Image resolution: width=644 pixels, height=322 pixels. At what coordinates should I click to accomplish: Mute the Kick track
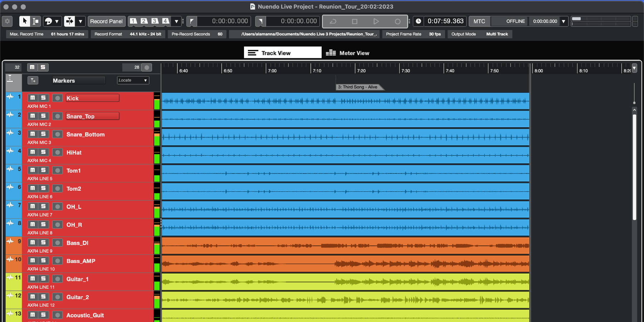pyautogui.click(x=33, y=98)
